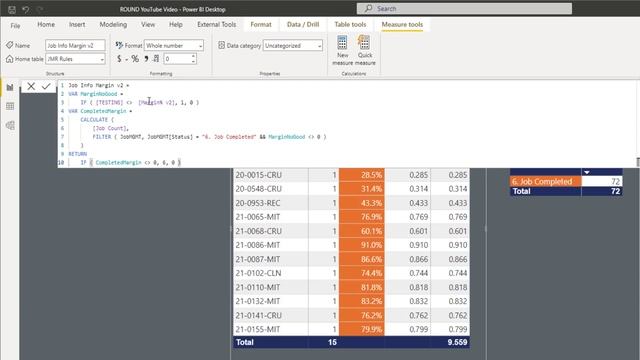Select row 21-0068-CRU in table
The image size is (640, 360).
351,231
